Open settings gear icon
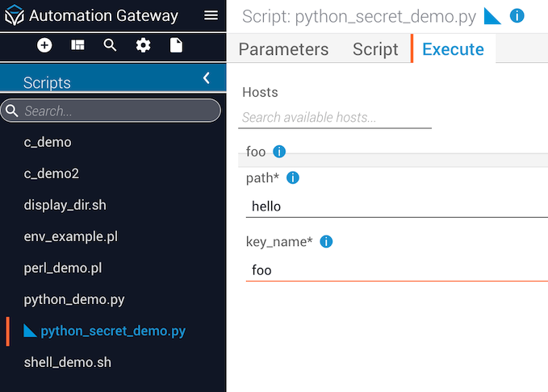 pyautogui.click(x=143, y=45)
